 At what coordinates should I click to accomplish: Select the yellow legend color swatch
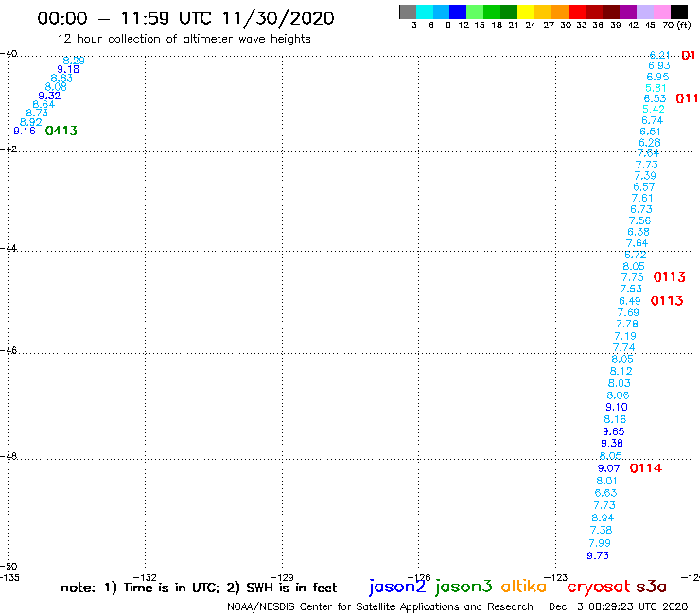[x=526, y=11]
